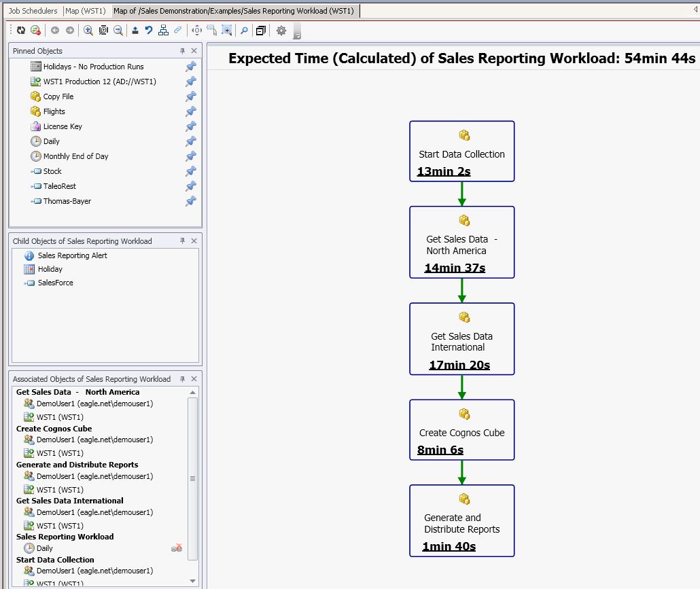Image resolution: width=700 pixels, height=589 pixels.
Task: Click Get Sales Data International node
Action: pyautogui.click(x=461, y=339)
